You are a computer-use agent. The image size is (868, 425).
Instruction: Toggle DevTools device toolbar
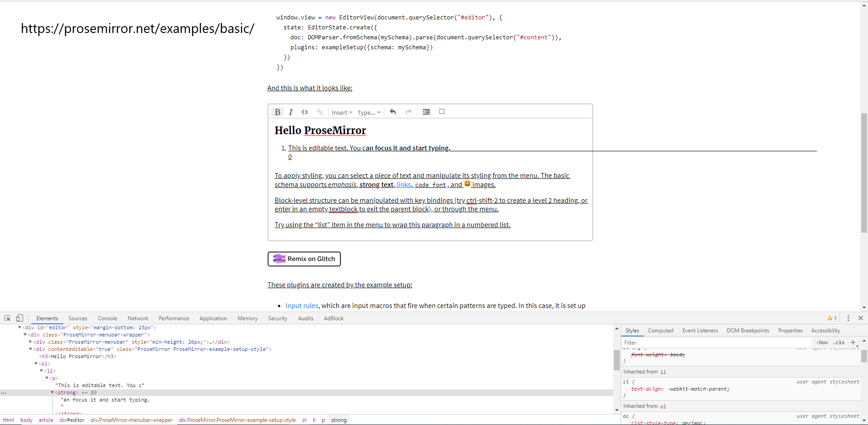pyautogui.click(x=19, y=318)
